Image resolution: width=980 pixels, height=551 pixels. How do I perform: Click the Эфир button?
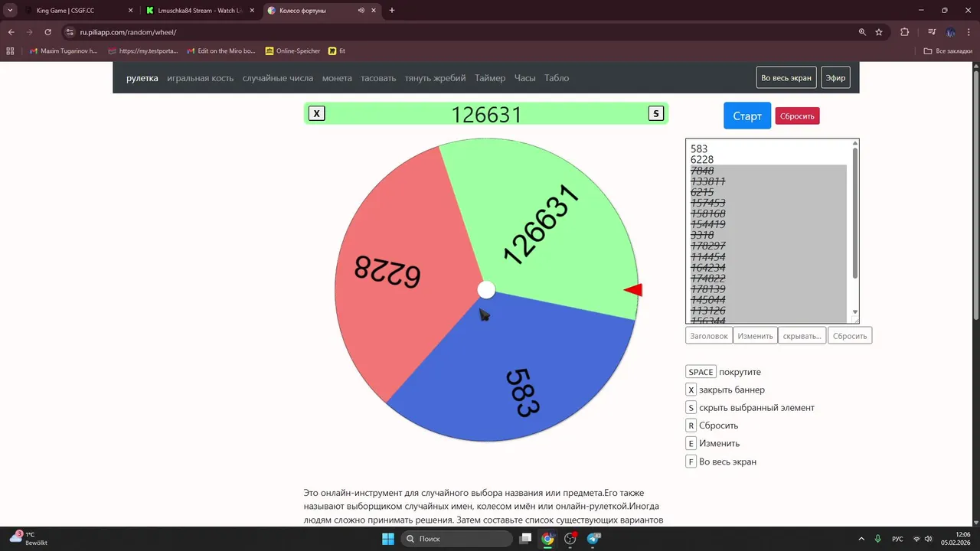(835, 77)
